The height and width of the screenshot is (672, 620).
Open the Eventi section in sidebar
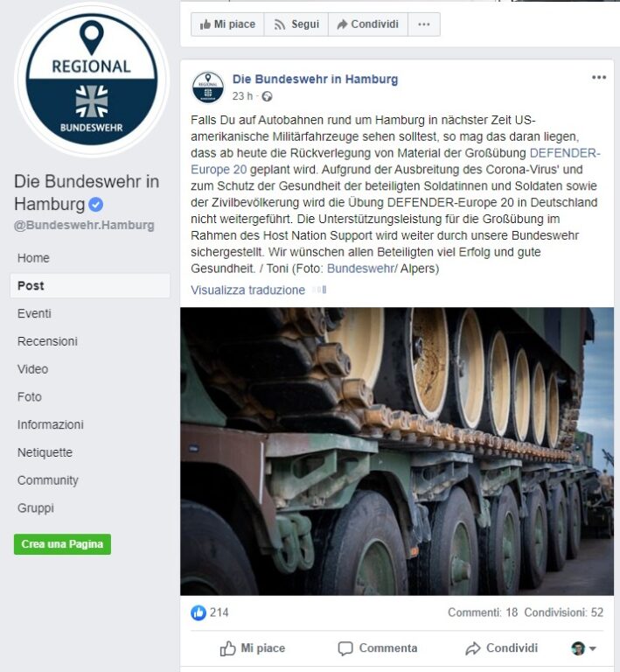click(34, 313)
